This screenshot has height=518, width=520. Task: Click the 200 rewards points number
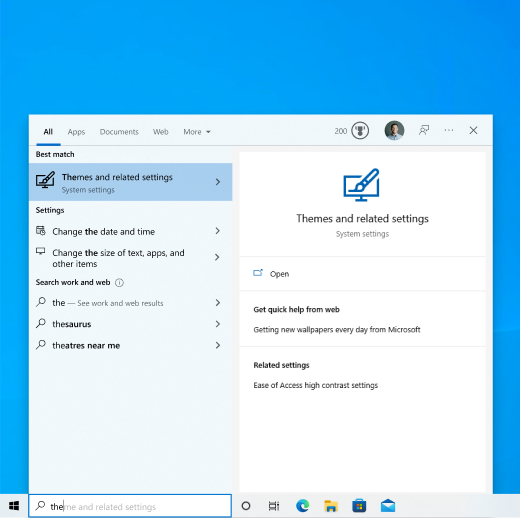(x=341, y=131)
